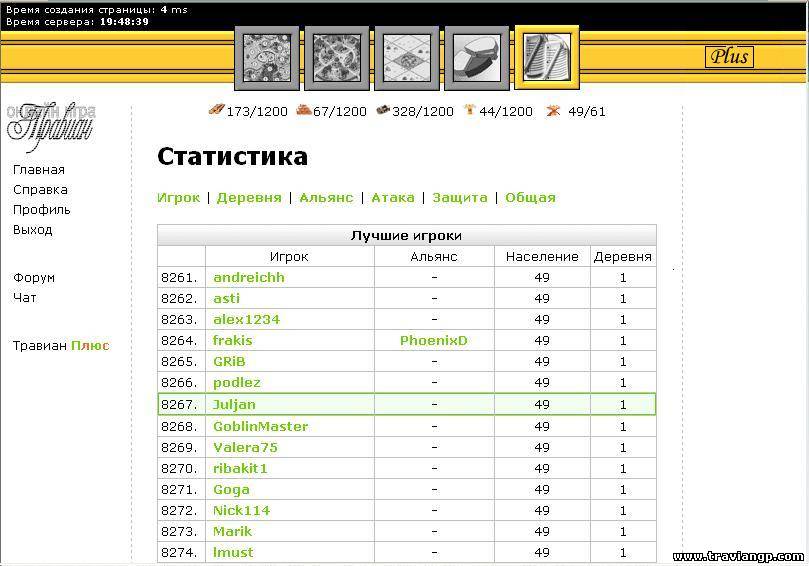Click the Статистика page heading
Viewport: 809px width, 566px height.
click(232, 156)
